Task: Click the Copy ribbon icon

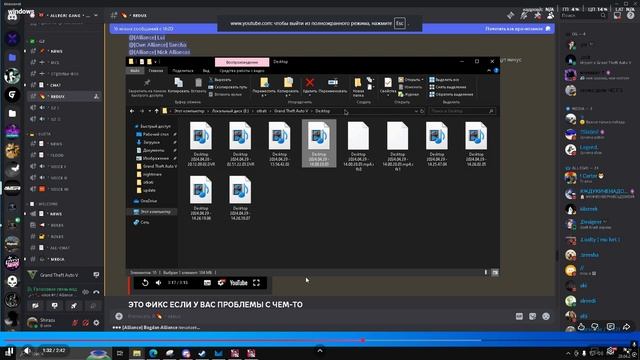Action: 178,82
